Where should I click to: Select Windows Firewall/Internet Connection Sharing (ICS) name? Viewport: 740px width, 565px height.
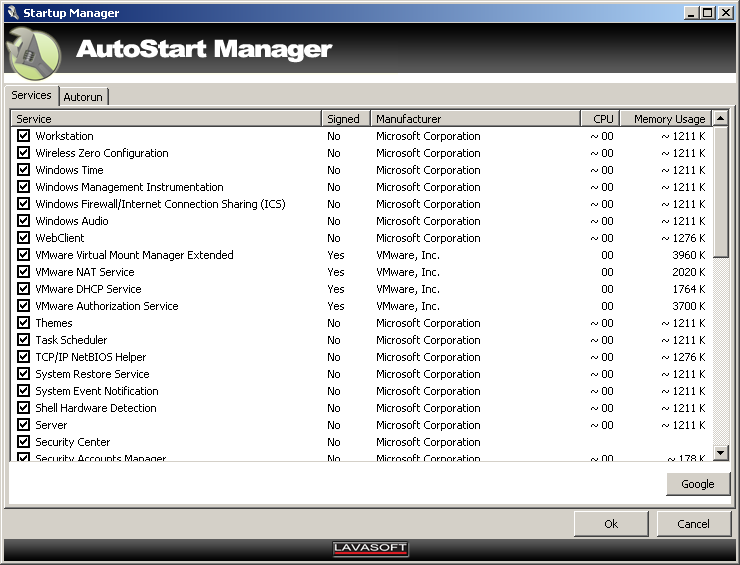[x=160, y=204]
